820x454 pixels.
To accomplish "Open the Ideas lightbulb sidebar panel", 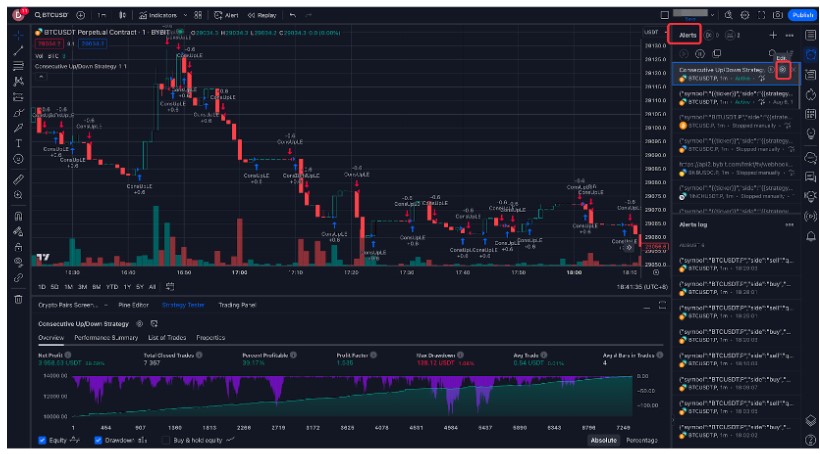I will pos(810,133).
